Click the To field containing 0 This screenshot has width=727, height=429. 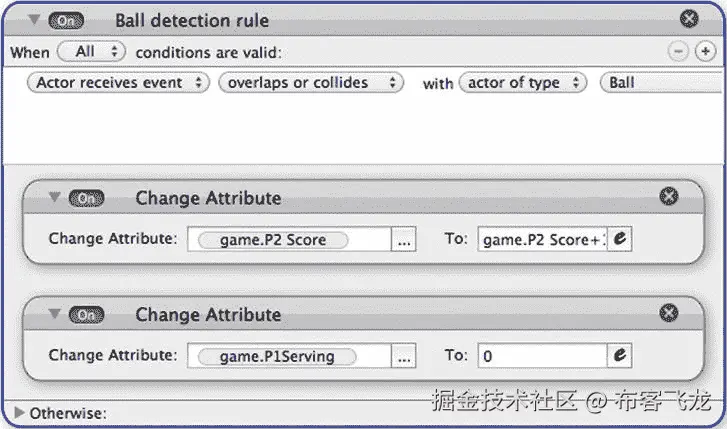pos(542,356)
